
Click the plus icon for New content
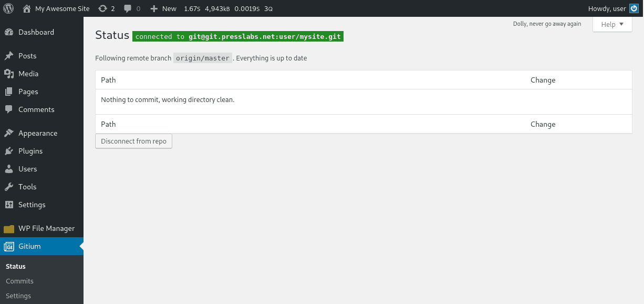(154, 8)
